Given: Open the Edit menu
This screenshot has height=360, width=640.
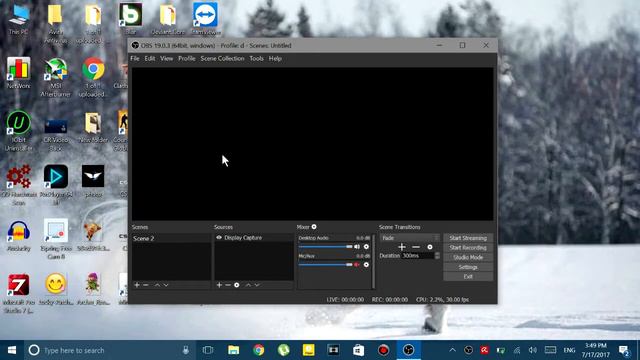Looking at the screenshot, I should click(x=150, y=58).
